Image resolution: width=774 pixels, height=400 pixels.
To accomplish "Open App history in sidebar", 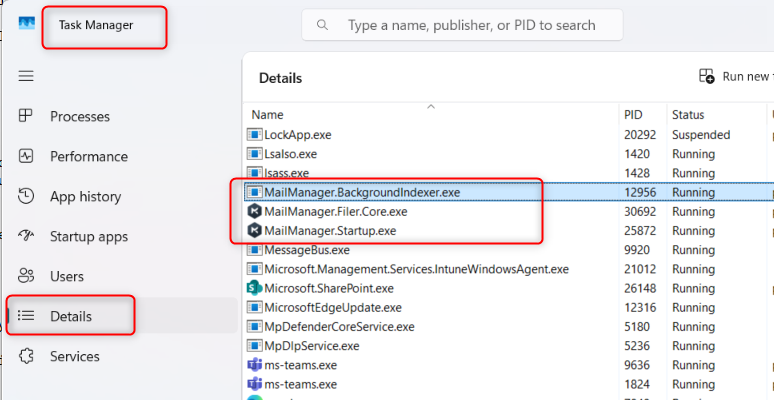I will coord(86,196).
